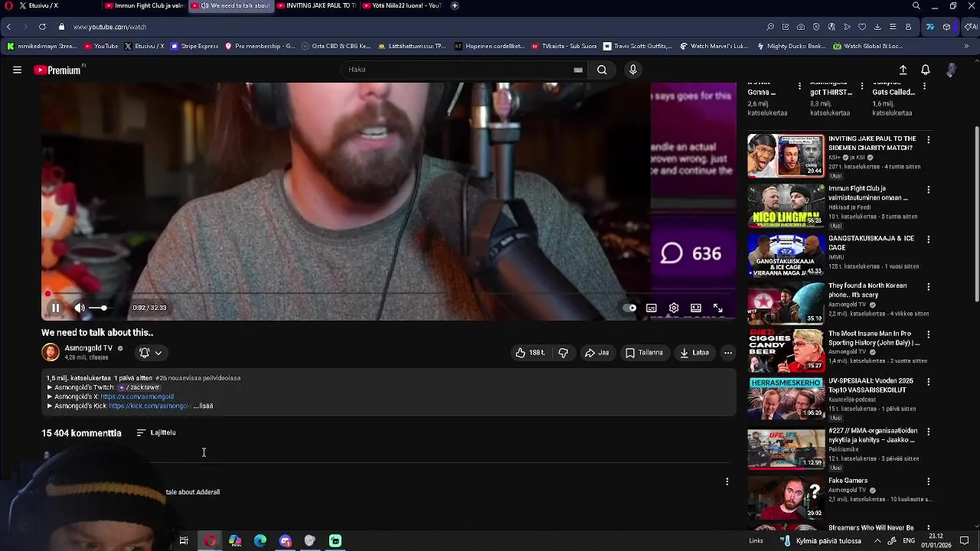The height and width of the screenshot is (551, 980).
Task: Open 'They found a North Korean phone' title
Action: point(867,290)
